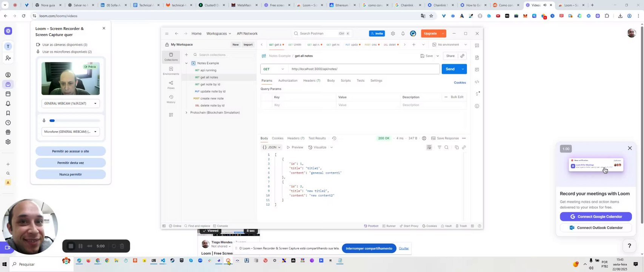
Task: Open the request info icon in right sidebar
Action: tap(477, 106)
